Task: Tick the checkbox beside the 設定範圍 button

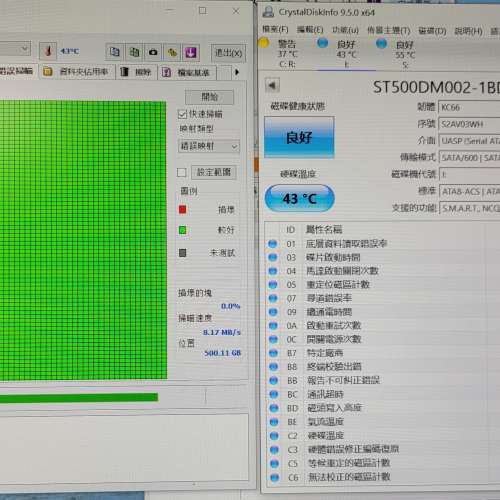Action: point(182,172)
